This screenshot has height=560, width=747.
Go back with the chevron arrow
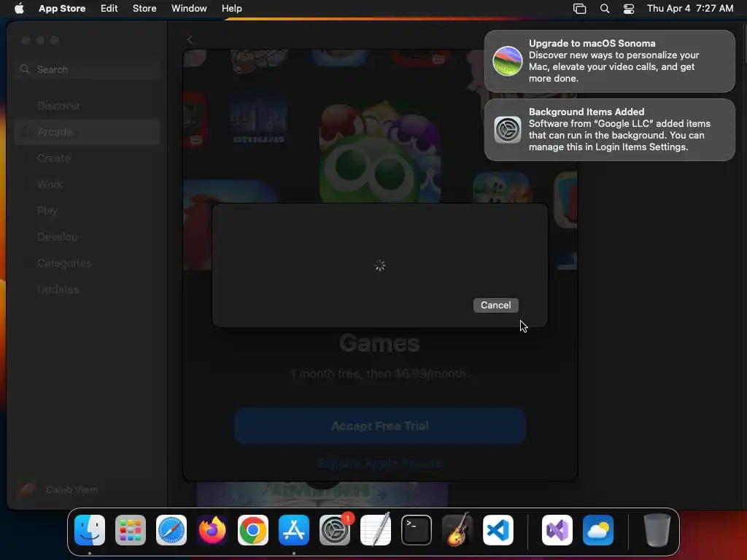190,40
